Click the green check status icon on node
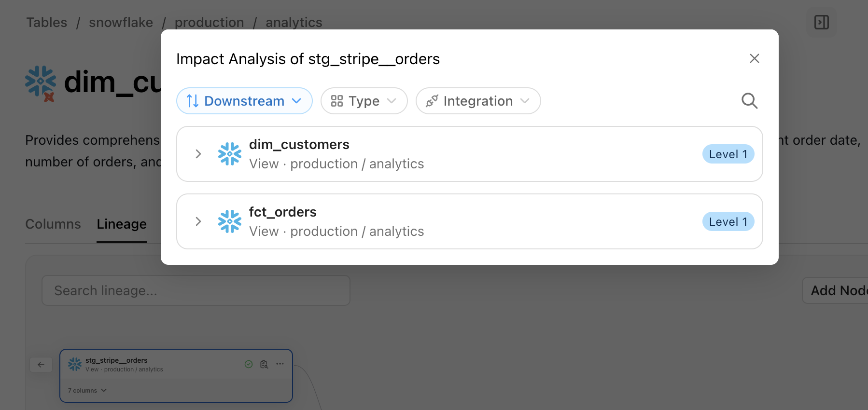The image size is (868, 410). coord(249,364)
